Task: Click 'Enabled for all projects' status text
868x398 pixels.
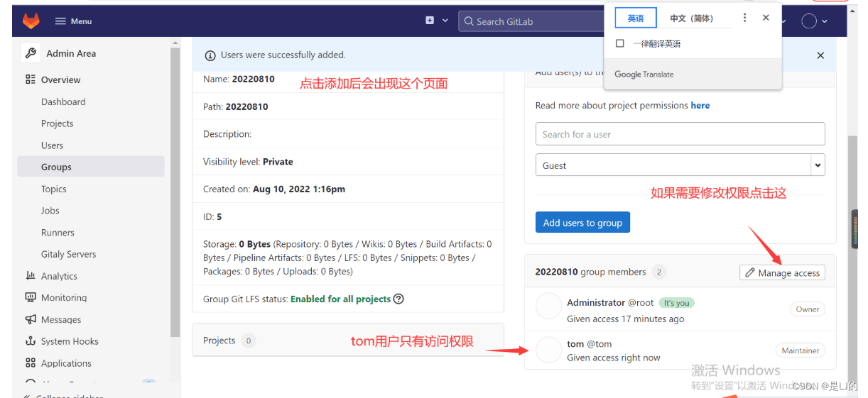Action: click(340, 299)
